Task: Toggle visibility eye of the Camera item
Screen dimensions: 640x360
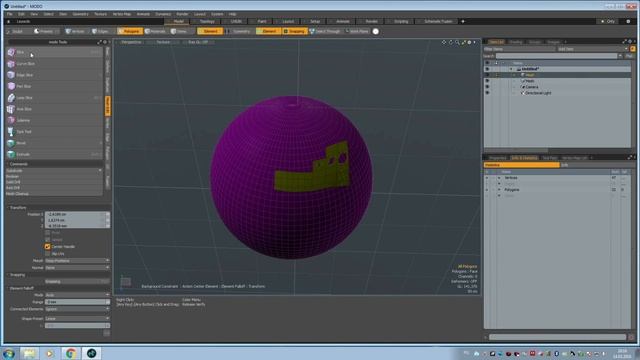Action: point(487,87)
